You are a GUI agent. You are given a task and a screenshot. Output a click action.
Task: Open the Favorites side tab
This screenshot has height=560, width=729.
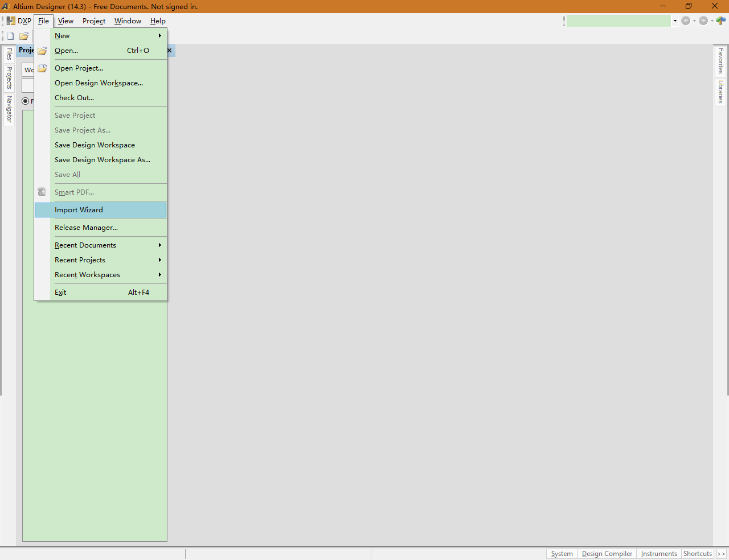(720, 61)
